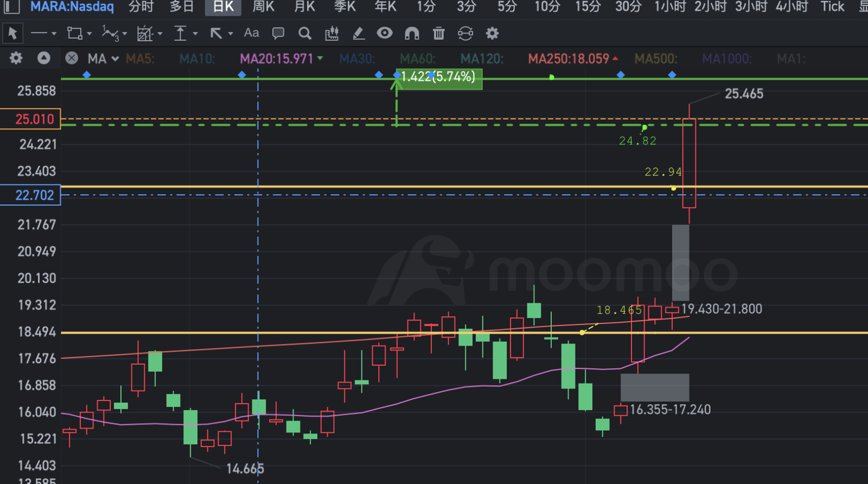Toggle the MA20:15.971 line label
Viewport: 868px width, 484px height.
pos(277,59)
